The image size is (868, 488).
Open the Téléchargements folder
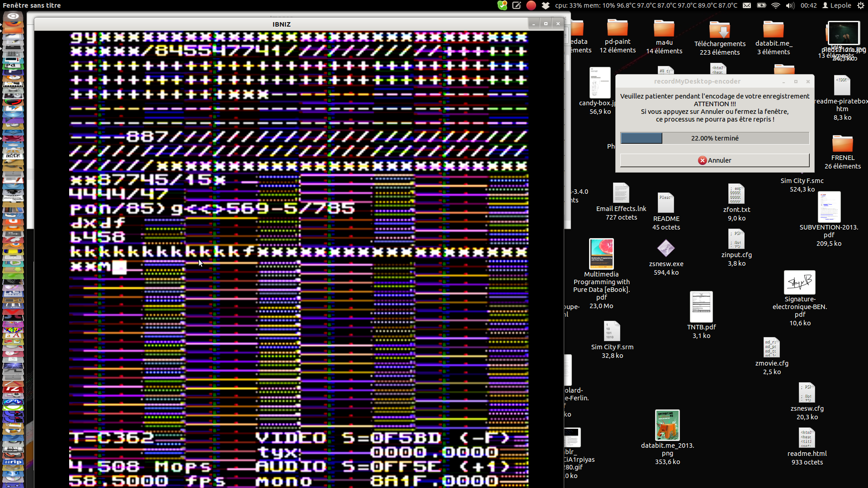(x=720, y=31)
